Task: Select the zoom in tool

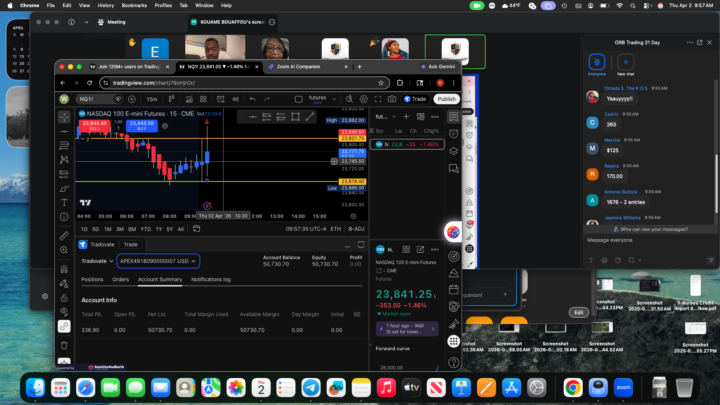Action: coord(64,250)
